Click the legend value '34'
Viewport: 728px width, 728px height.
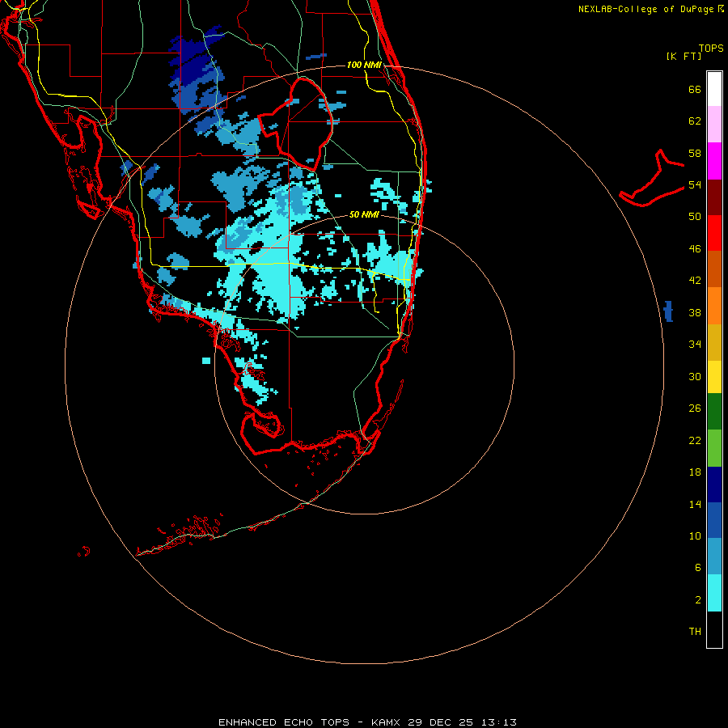[695, 345]
